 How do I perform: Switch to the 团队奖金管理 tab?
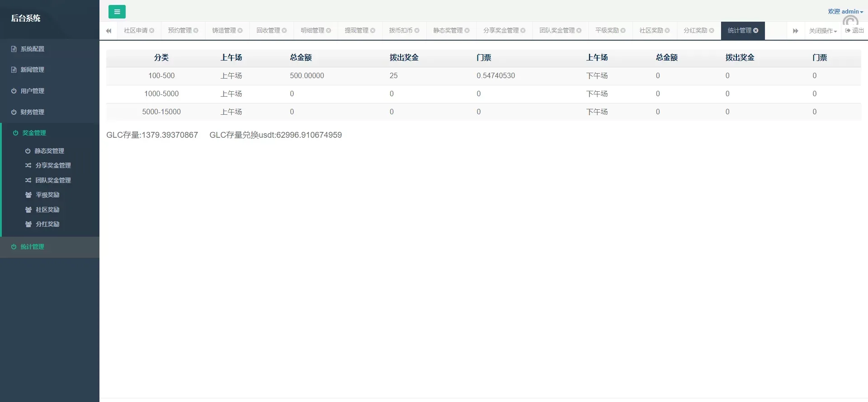pyautogui.click(x=557, y=31)
